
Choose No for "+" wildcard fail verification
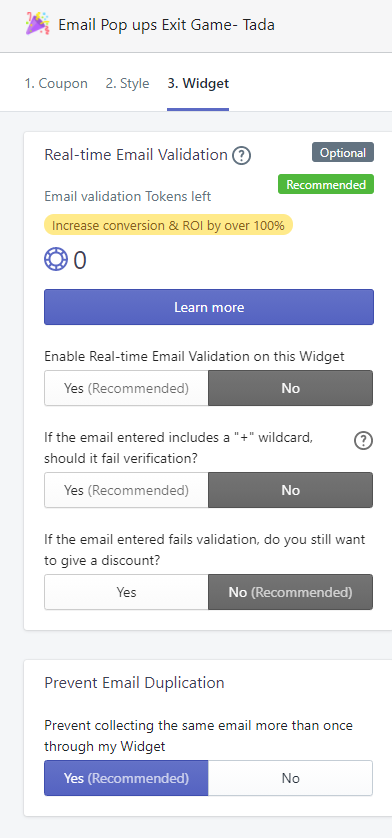pyautogui.click(x=290, y=490)
